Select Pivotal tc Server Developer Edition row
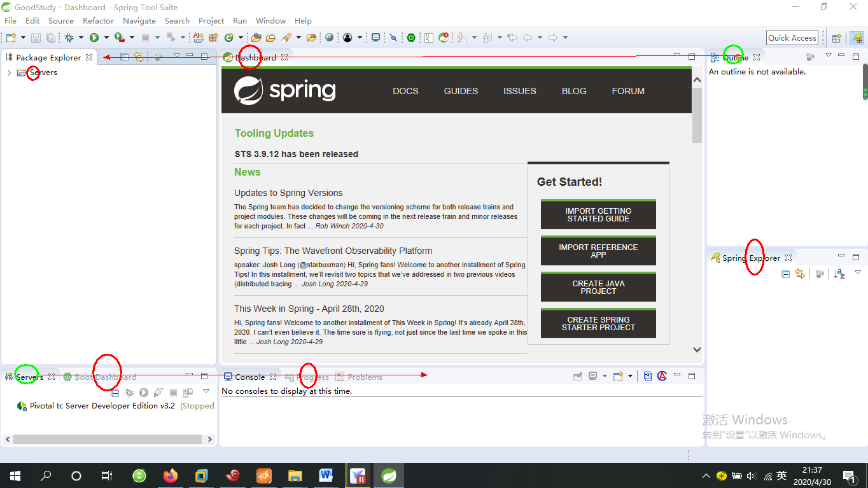 (x=115, y=406)
